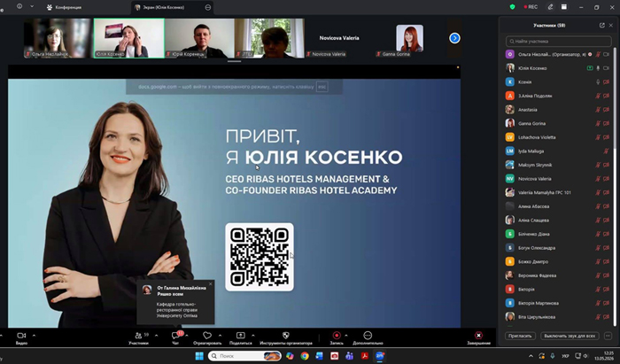Select participant Valeriia Mamalyha ГРС 101
This screenshot has width=620, height=364.
coord(558,192)
